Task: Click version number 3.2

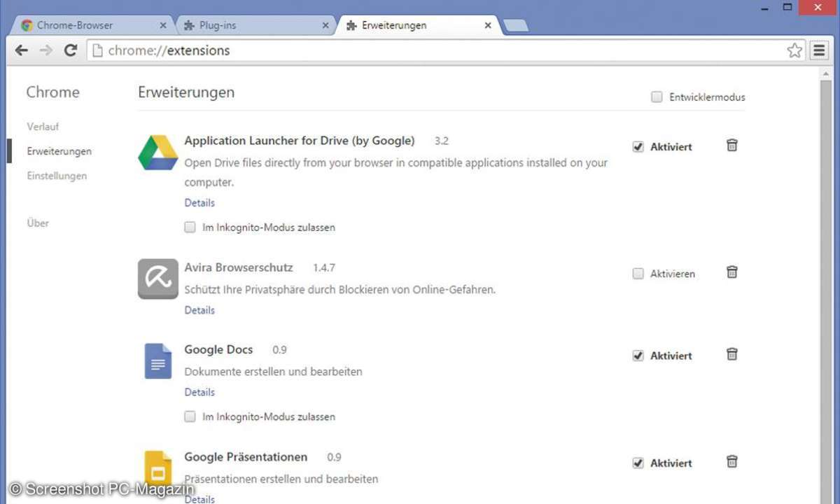Action: [x=442, y=141]
